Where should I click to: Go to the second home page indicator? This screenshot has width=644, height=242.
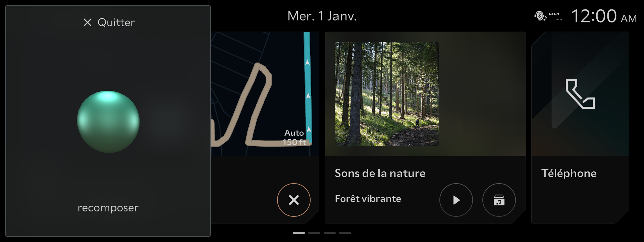(x=314, y=233)
